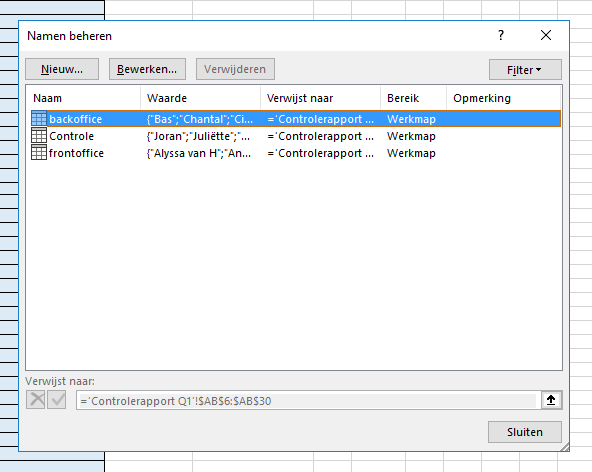Open the Filter dropdown

coord(525,70)
